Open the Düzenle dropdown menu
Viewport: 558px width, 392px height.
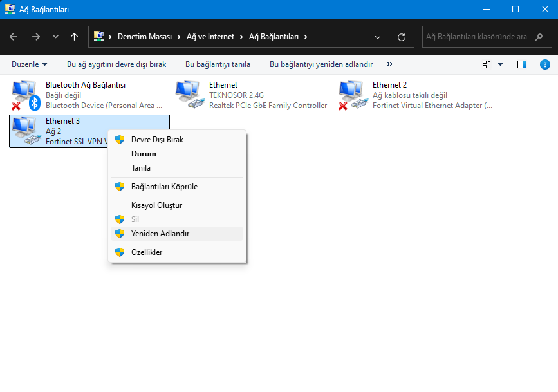29,64
